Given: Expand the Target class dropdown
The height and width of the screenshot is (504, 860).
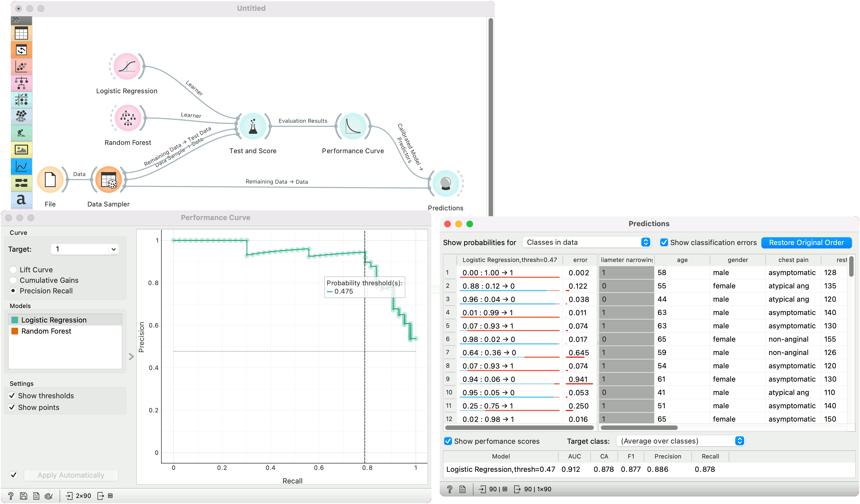Looking at the screenshot, I should (x=680, y=441).
